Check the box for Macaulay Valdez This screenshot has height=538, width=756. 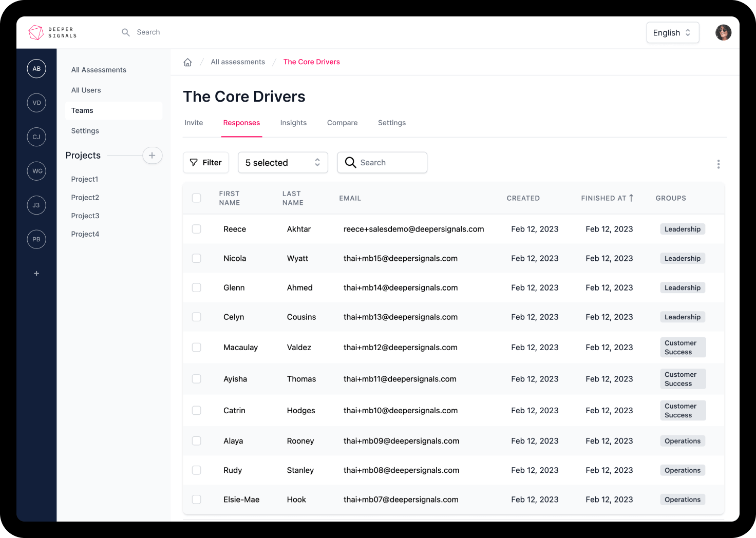(196, 348)
